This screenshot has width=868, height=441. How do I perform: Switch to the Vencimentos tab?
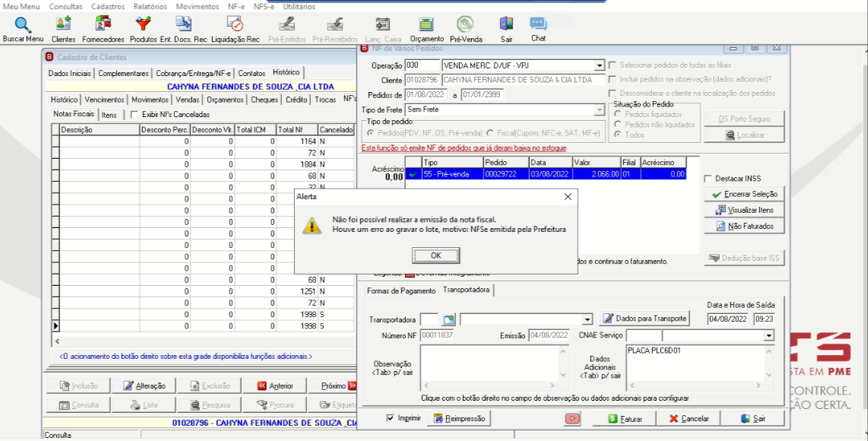click(105, 100)
